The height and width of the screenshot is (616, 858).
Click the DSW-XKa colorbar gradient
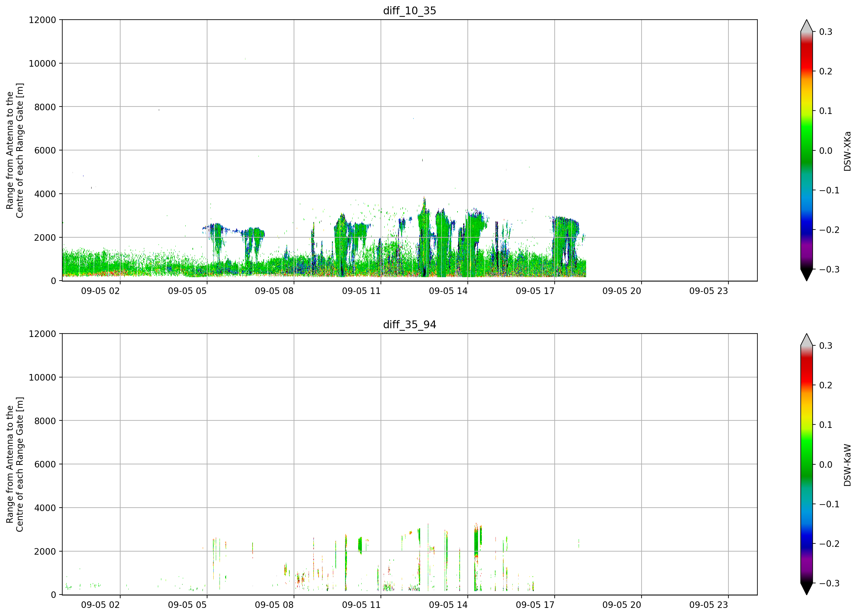[807, 150]
